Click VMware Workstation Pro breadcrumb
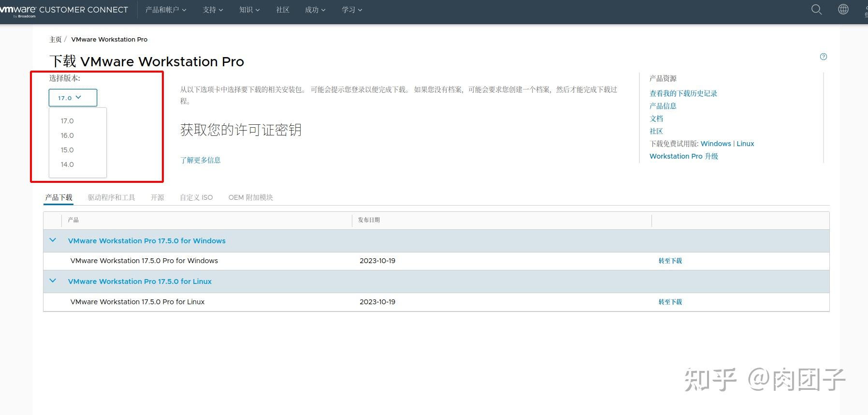The height and width of the screenshot is (415, 868). click(x=109, y=40)
